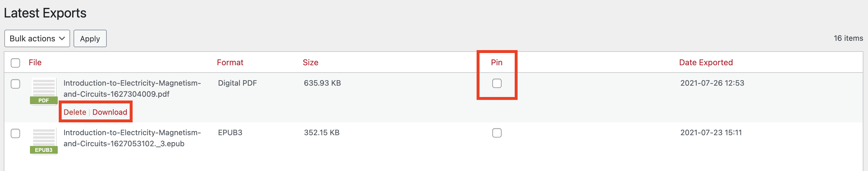Click the green PDF badge label

point(44,100)
